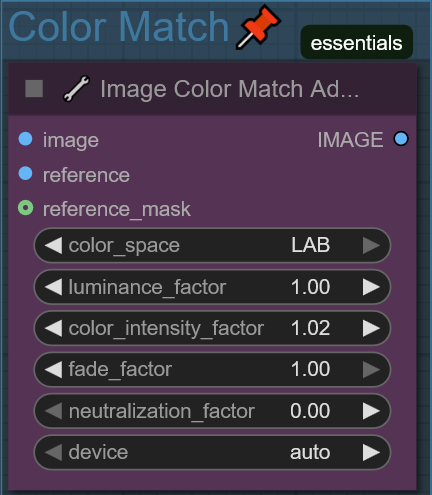The height and width of the screenshot is (495, 432).
Task: Select the next device option with the right arrow
Action: 371,452
